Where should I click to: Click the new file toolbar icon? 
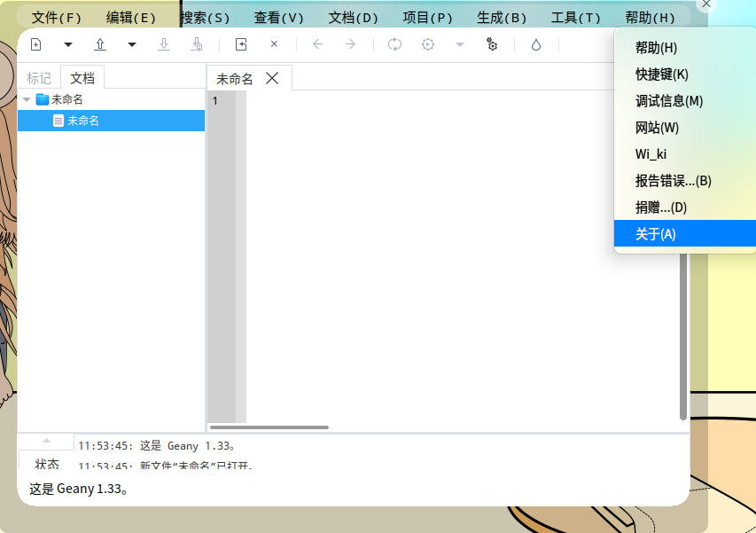[35, 45]
